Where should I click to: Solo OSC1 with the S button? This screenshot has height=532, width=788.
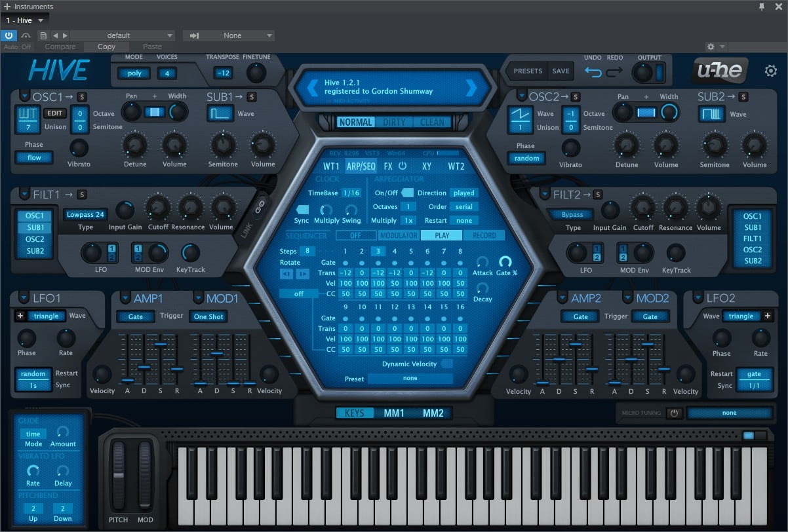pos(82,96)
